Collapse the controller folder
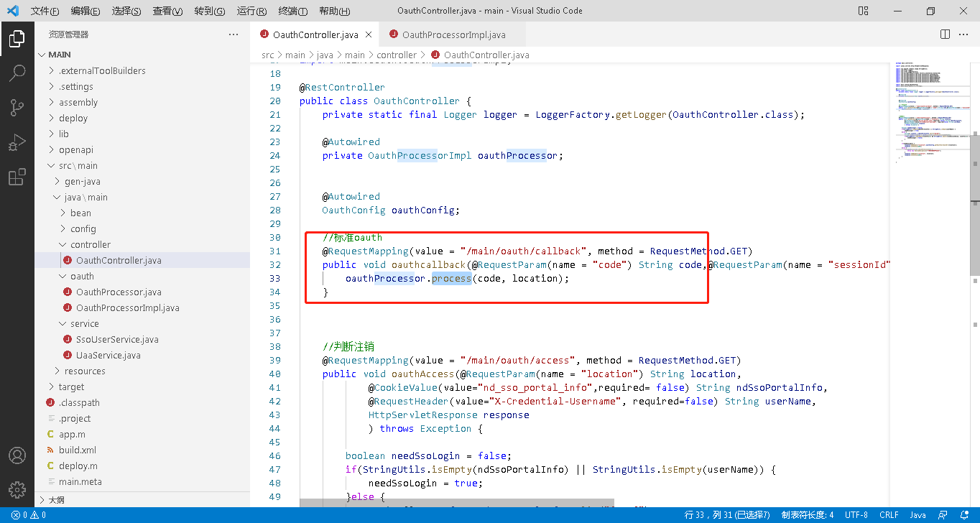The image size is (980, 523). [x=90, y=244]
